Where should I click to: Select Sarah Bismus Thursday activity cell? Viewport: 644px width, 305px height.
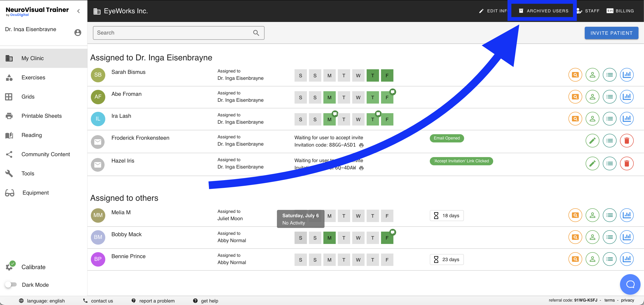click(373, 75)
